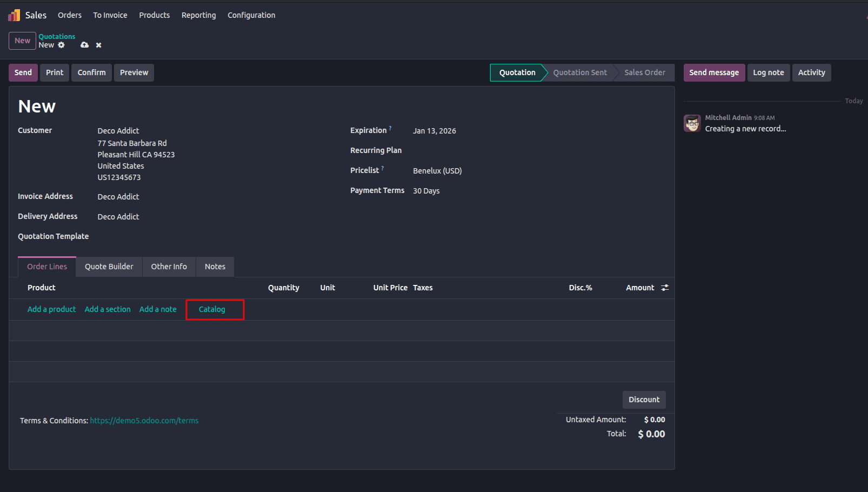Open the Payment Terms dropdown
Screen dimensions: 868x492
[426, 190]
